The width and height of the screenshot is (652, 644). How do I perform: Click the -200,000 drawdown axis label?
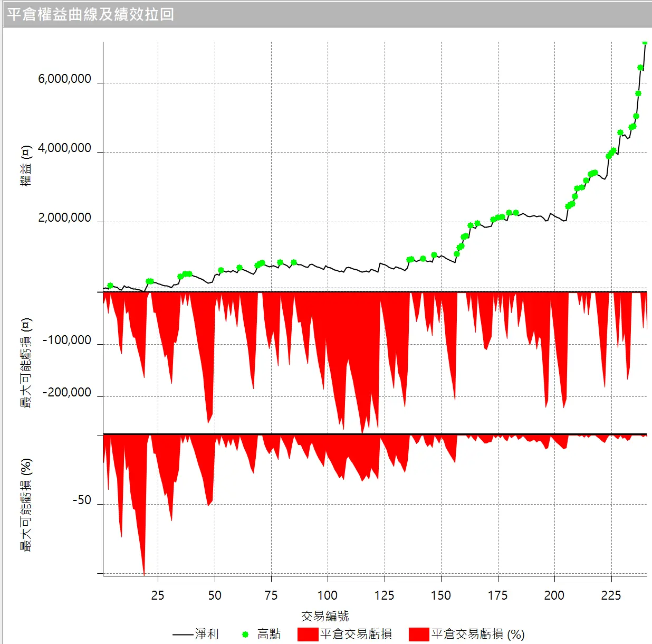(x=67, y=392)
